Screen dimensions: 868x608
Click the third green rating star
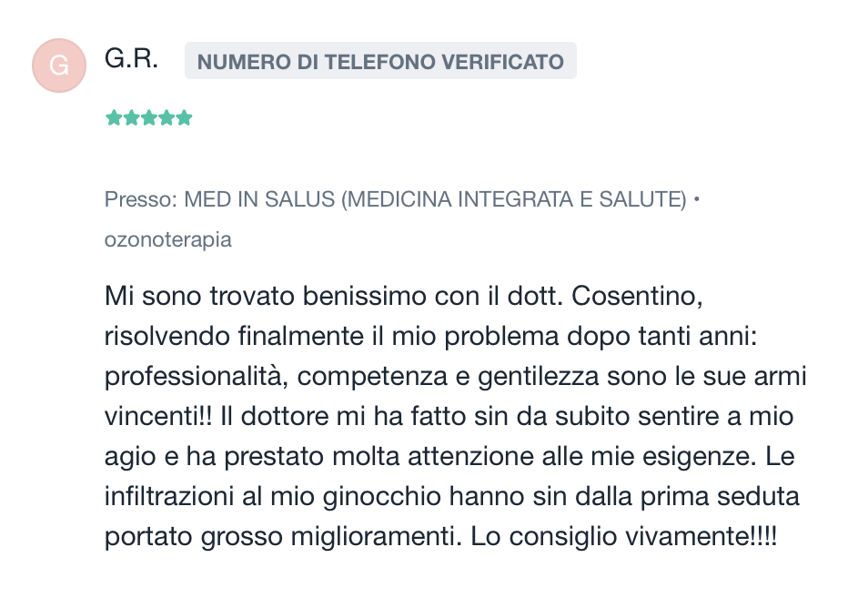[x=149, y=118]
